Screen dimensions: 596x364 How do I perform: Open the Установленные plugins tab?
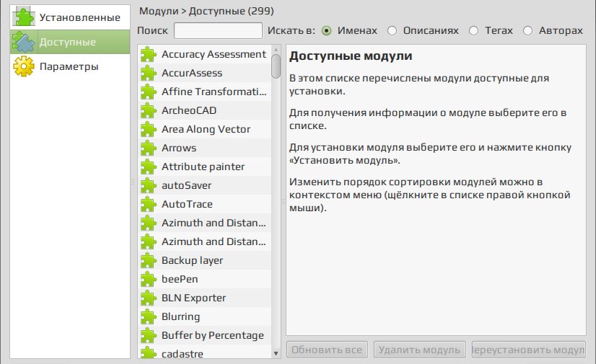tap(70, 17)
